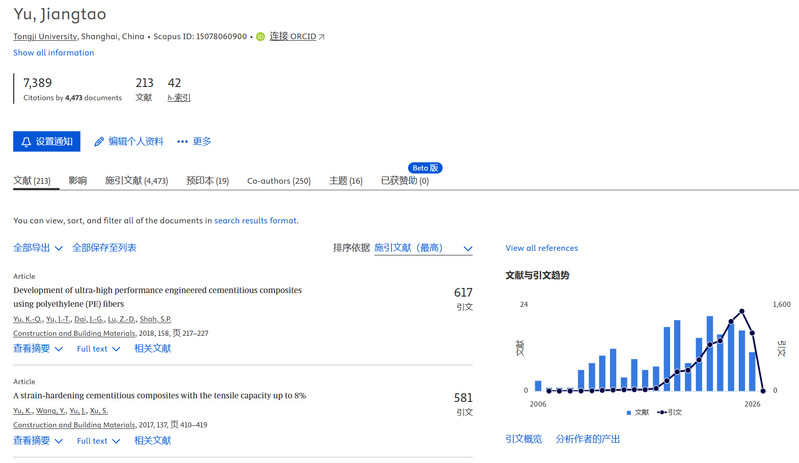
Task: Switch to the 影响 tab
Action: pos(77,181)
